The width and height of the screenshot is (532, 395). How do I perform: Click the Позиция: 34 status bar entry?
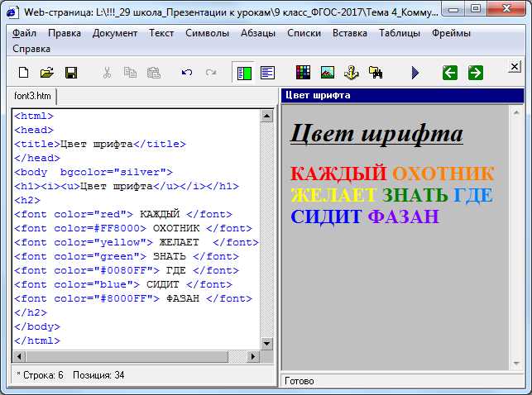click(x=98, y=375)
